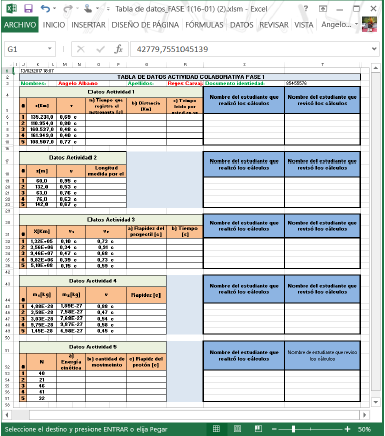This screenshot has height=436, width=385.
Task: Select the 'Documento identidad:' label cell
Action: coord(235,83)
